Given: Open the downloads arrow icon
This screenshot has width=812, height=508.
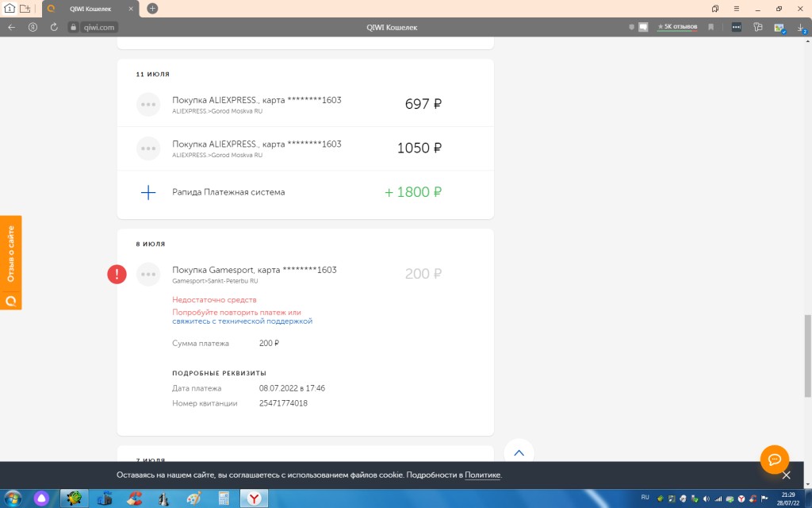Looking at the screenshot, I should tap(801, 28).
